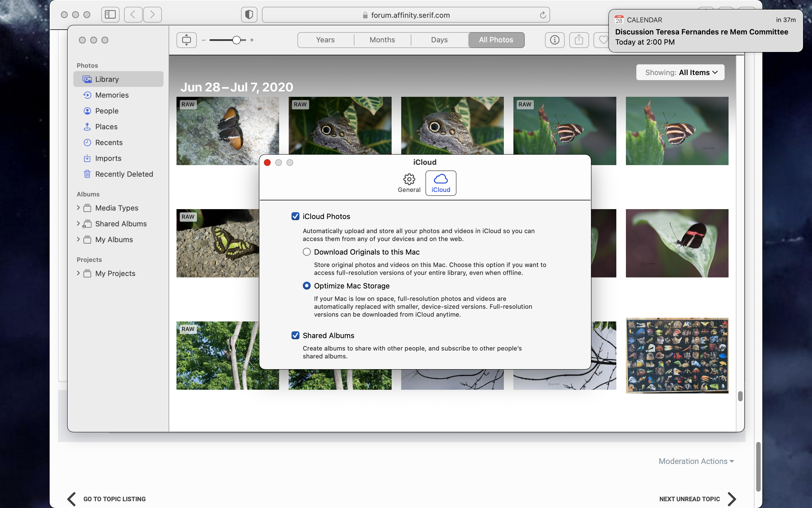Viewport: 812px width, 508px height.
Task: Open Imports in the sidebar
Action: click(x=118, y=158)
